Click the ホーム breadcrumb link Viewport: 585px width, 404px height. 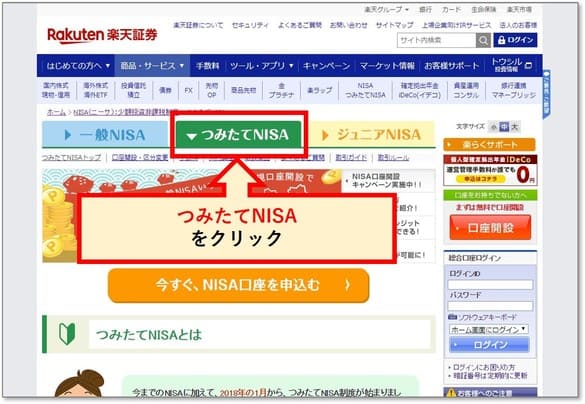click(x=56, y=112)
